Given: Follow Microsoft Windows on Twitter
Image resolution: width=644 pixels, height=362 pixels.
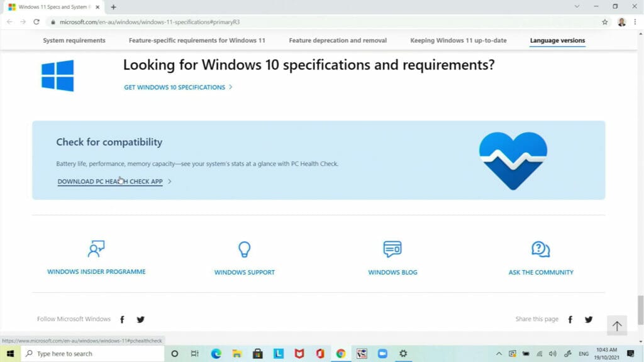Looking at the screenshot, I should coord(140,319).
